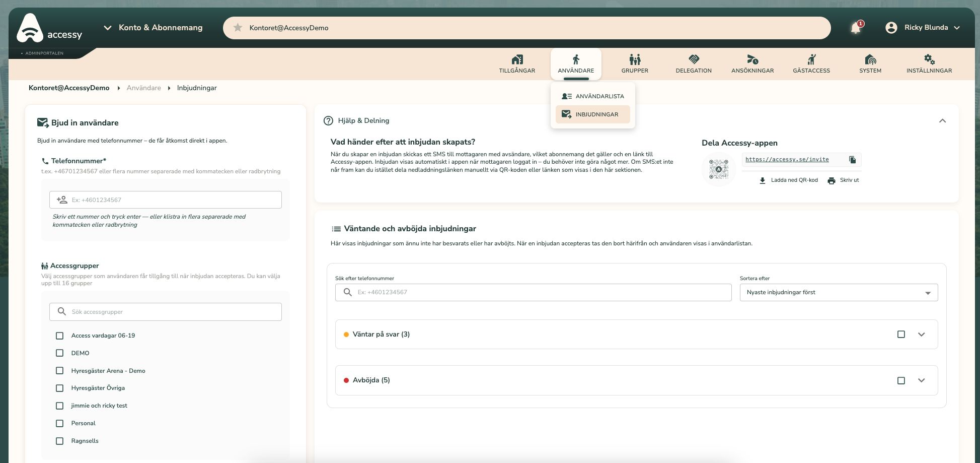Select all in Väntar på svar
The height and width of the screenshot is (463, 980).
click(901, 335)
